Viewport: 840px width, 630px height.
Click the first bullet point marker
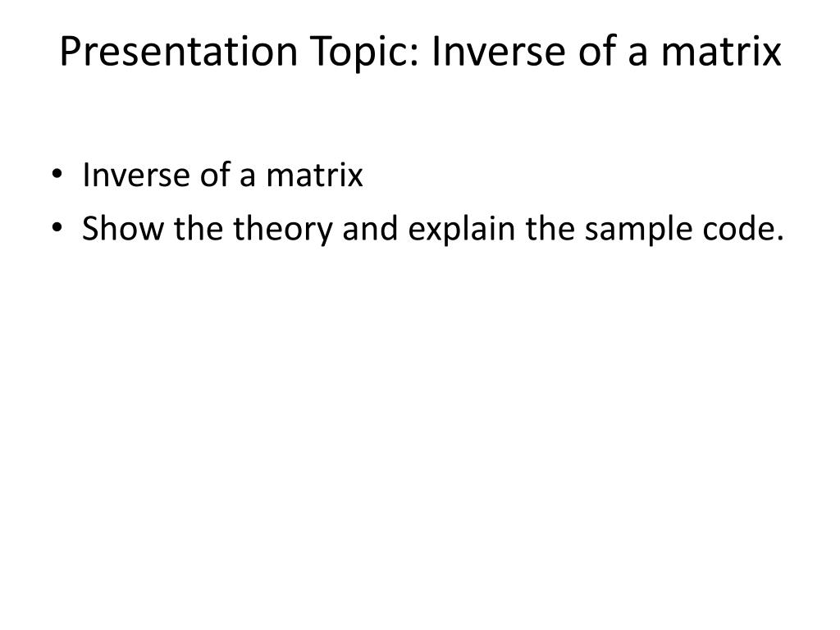57,174
